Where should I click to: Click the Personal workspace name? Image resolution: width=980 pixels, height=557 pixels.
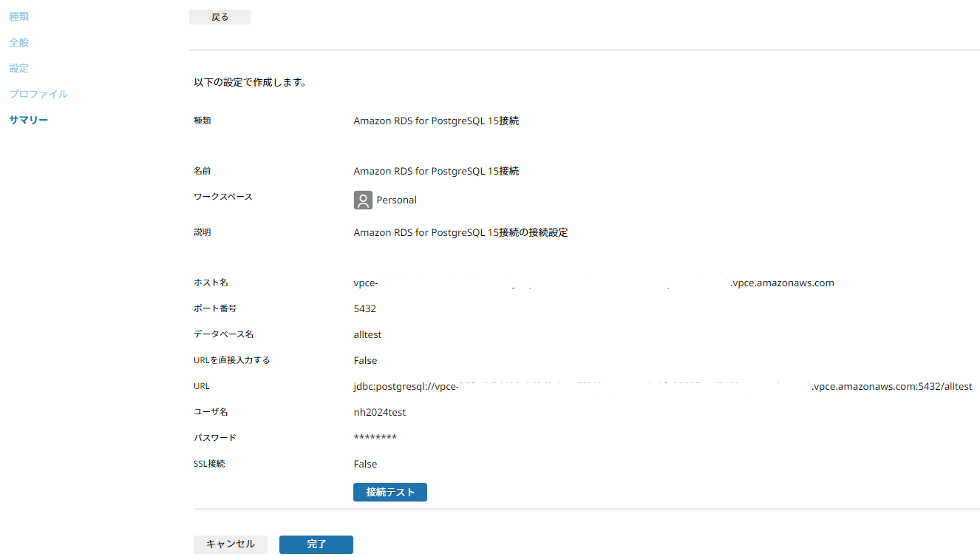(x=397, y=200)
